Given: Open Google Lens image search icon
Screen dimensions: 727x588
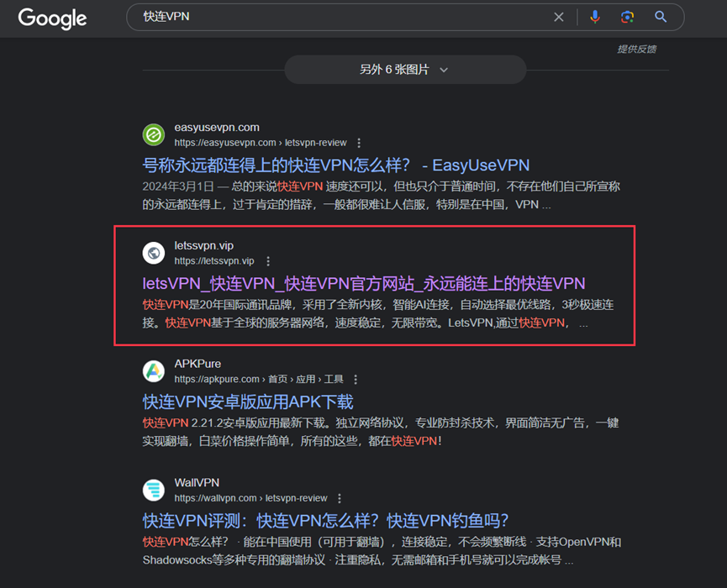Looking at the screenshot, I should 627,17.
